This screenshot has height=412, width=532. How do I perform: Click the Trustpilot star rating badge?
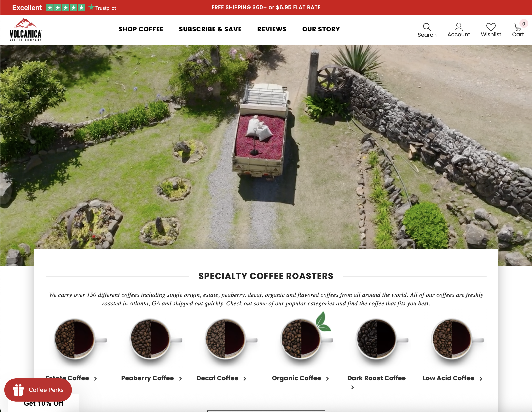pos(66,8)
